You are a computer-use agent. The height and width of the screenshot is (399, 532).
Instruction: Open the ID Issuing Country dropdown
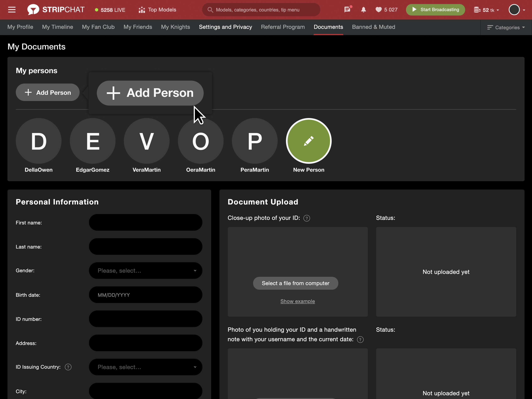(145, 367)
